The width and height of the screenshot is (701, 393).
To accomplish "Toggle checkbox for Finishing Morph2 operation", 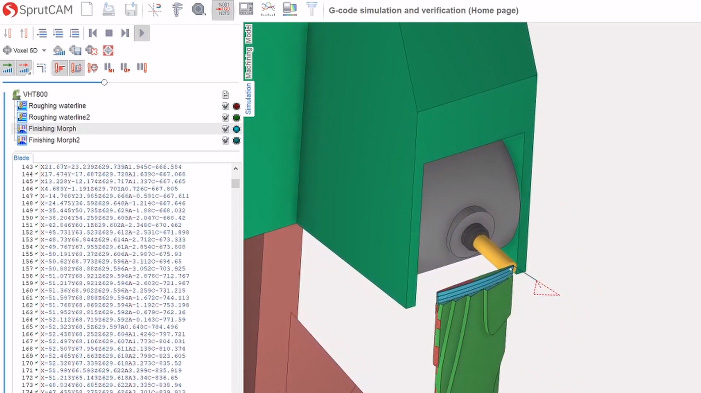I will pyautogui.click(x=225, y=140).
